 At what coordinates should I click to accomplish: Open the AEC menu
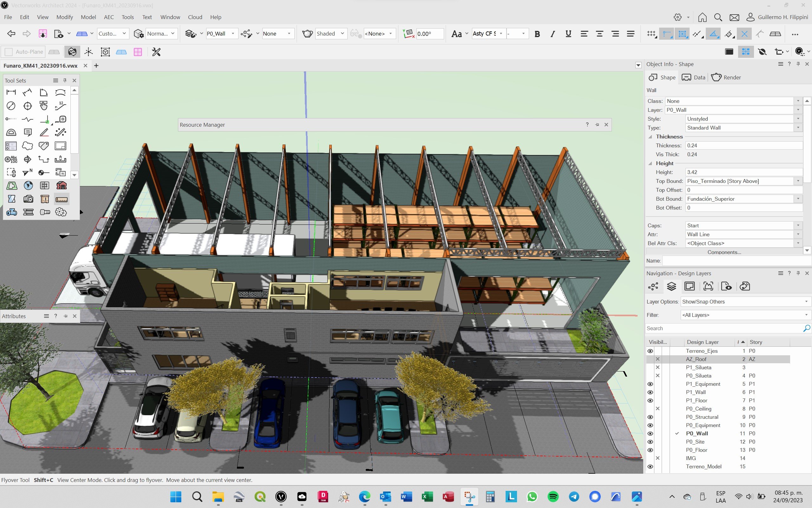pyautogui.click(x=109, y=17)
